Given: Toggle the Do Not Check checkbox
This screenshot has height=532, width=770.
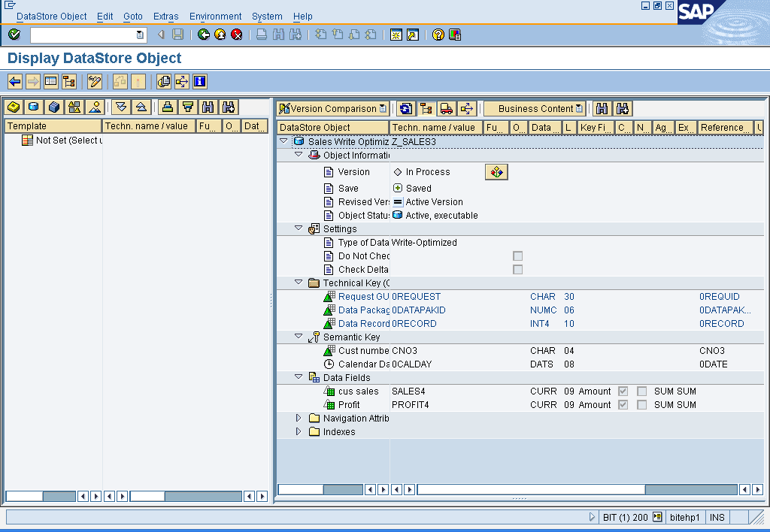Looking at the screenshot, I should pyautogui.click(x=517, y=255).
